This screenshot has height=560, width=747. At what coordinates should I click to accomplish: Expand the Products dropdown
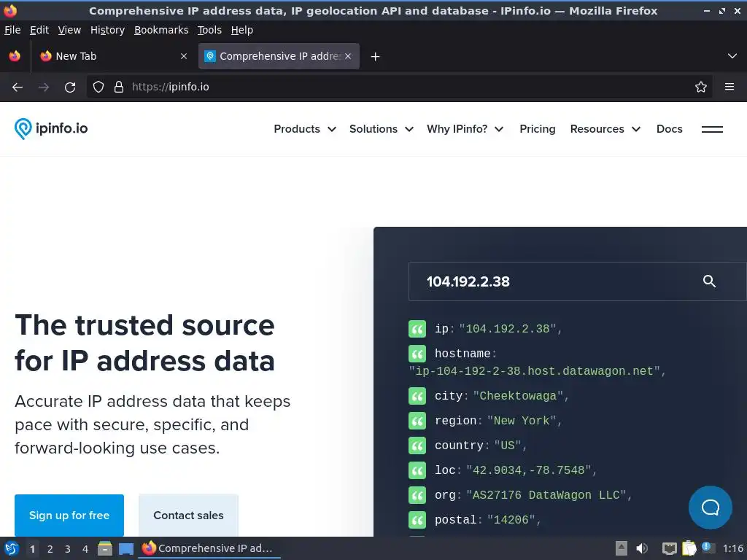coord(305,129)
